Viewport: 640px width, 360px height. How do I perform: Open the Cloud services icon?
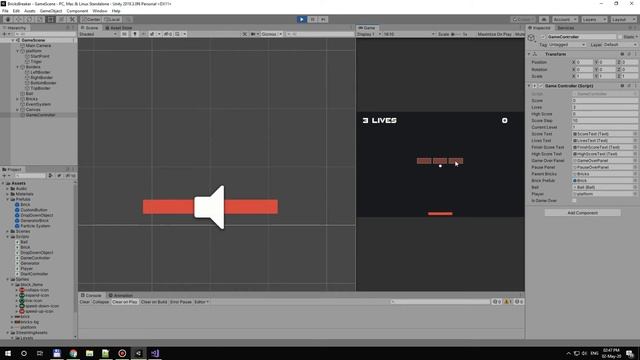point(544,19)
